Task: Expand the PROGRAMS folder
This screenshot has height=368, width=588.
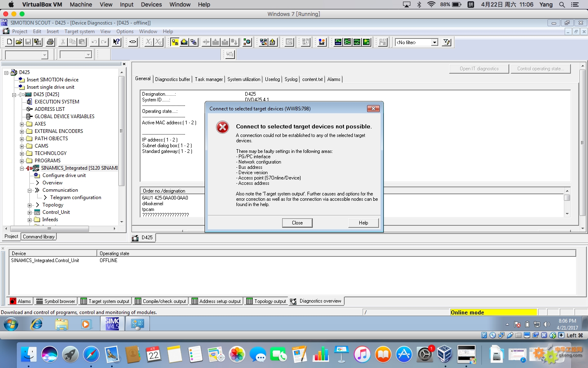Action: click(22, 161)
